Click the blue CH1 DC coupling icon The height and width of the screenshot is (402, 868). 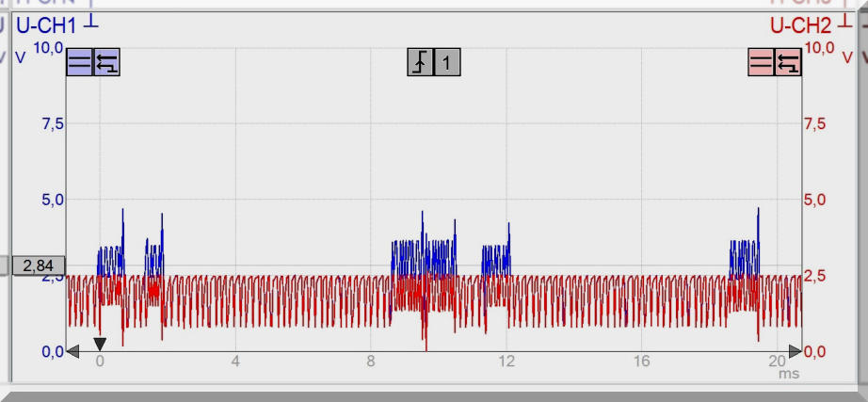click(80, 63)
